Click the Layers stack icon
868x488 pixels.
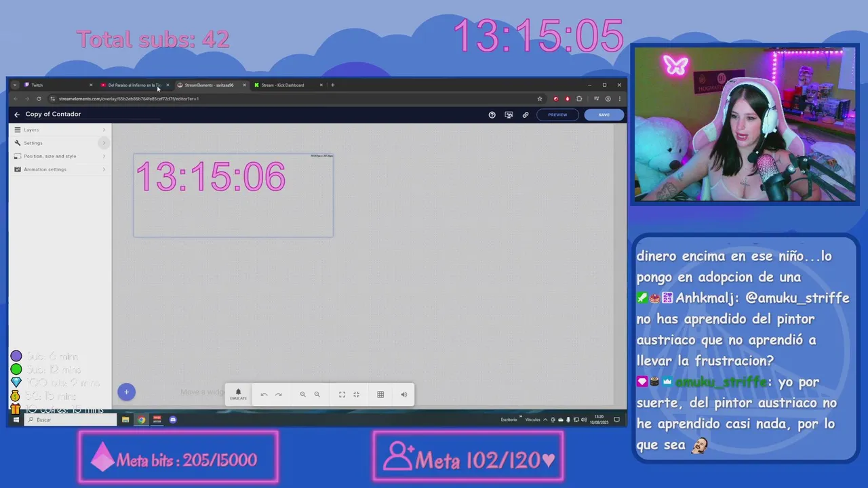pyautogui.click(x=18, y=129)
